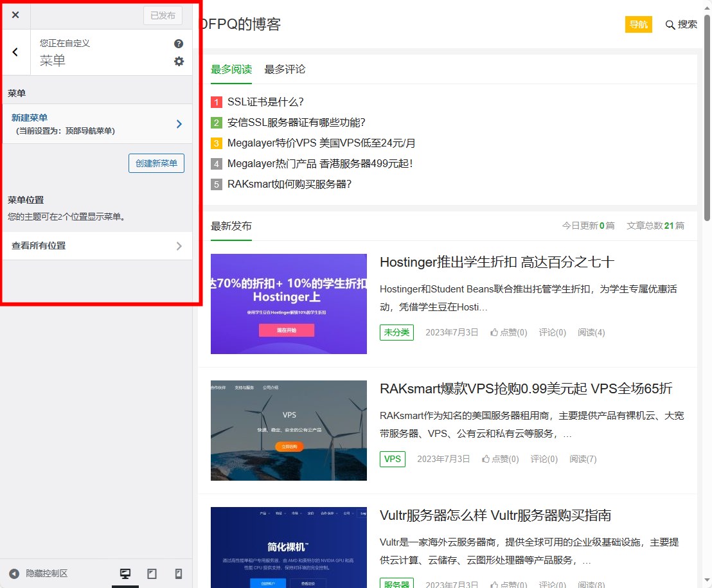Click 阅读(7) on RAKsmart post
This screenshot has width=712, height=588.
[x=583, y=459]
